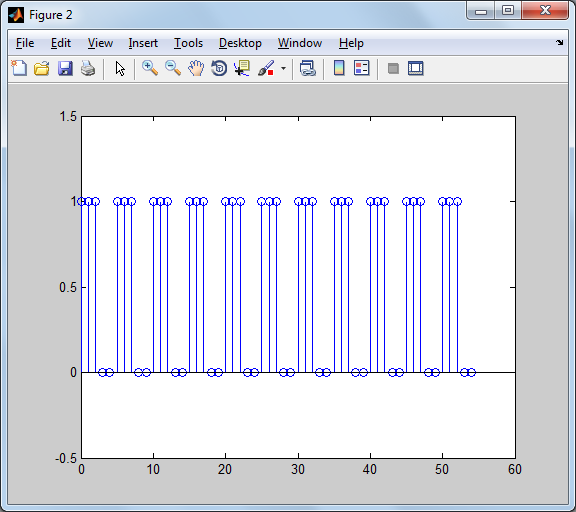Viewport: 576px width, 512px height.
Task: Expand the brush color dropdown arrow
Action: (283, 68)
